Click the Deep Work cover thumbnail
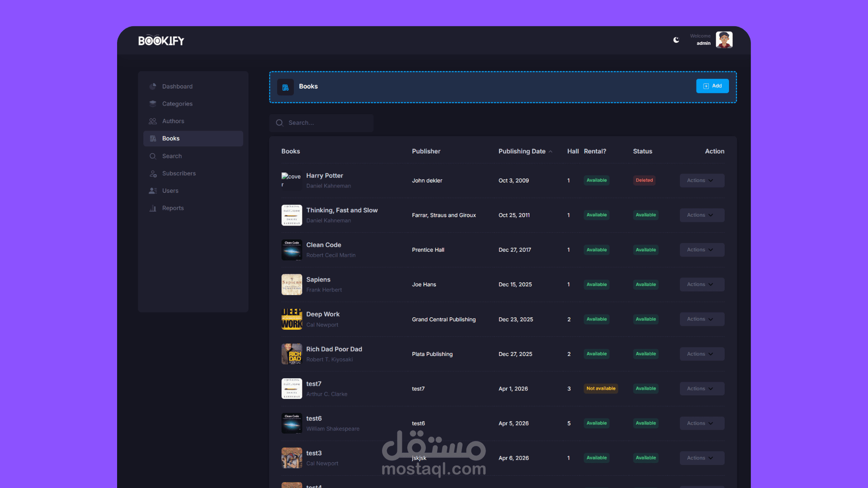This screenshot has height=488, width=868. (292, 319)
